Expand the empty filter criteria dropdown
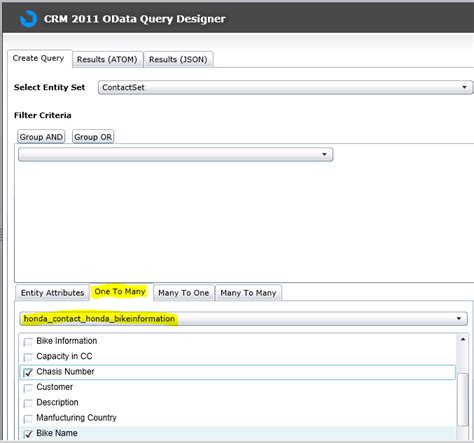Viewport: 474px width, 443px height. click(x=176, y=155)
